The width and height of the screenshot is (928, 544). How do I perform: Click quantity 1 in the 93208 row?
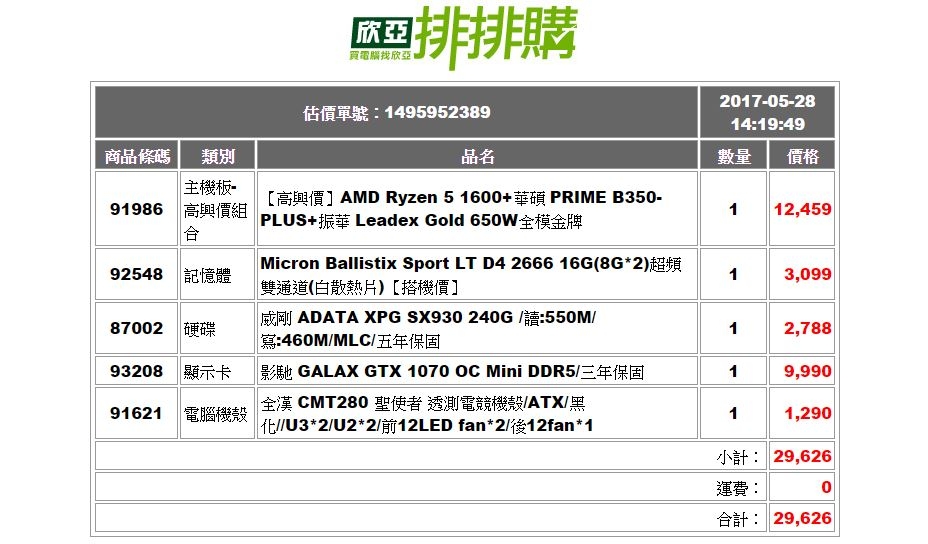pyautogui.click(x=733, y=371)
